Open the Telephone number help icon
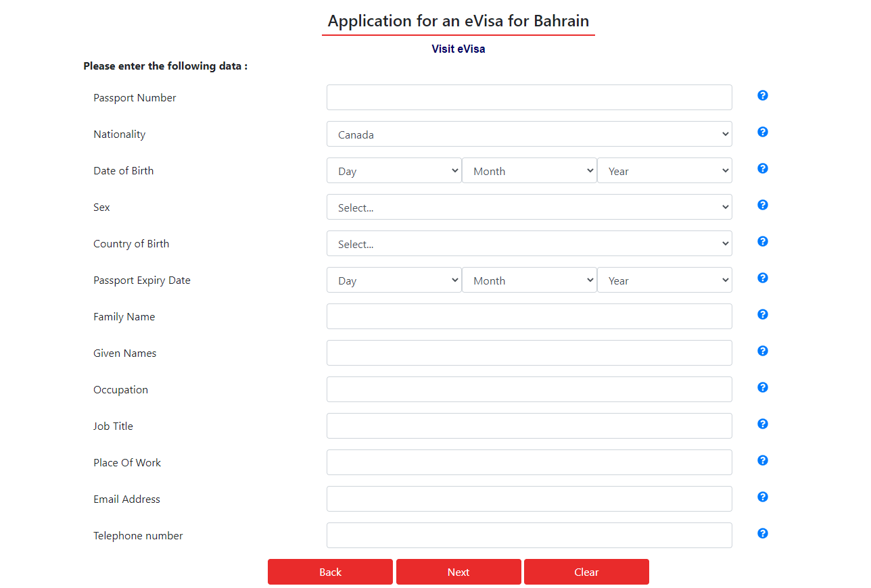The image size is (871, 588). point(763,533)
